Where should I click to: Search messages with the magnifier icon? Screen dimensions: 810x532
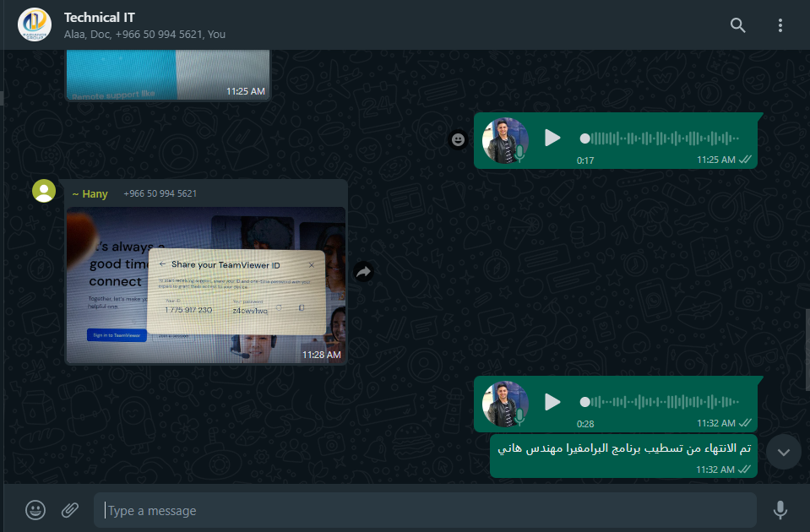[x=737, y=24]
